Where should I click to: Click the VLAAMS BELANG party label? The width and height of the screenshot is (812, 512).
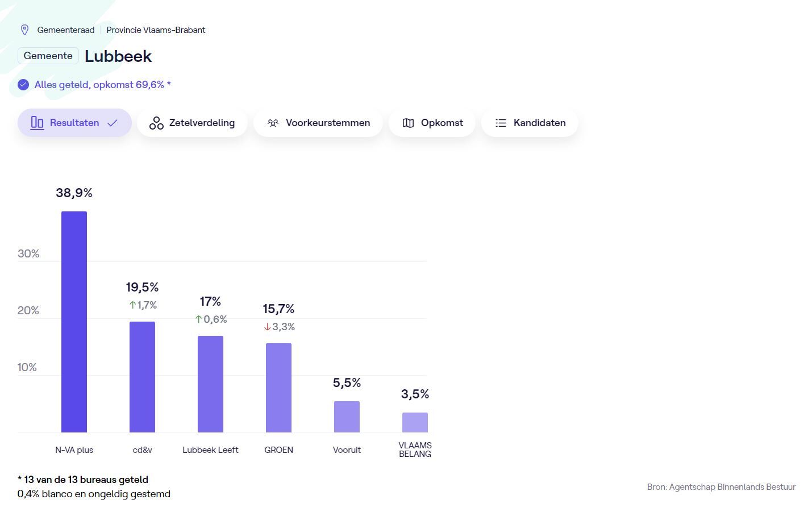(415, 449)
